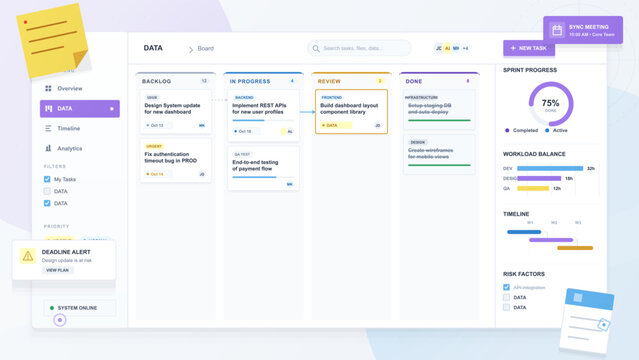This screenshot has width=639, height=360.
Task: Click the Completed legend item
Action: pyautogui.click(x=522, y=130)
